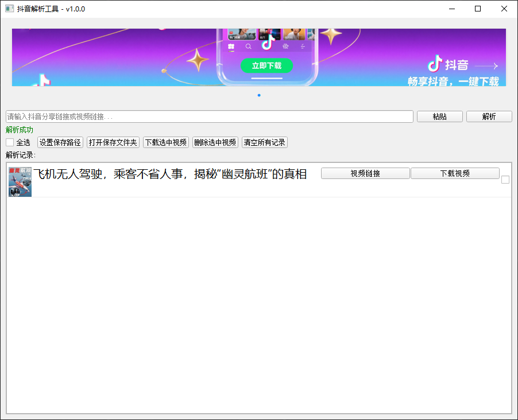This screenshot has width=518, height=420.
Task: Delete selected videos with 删除选中视频
Action: click(x=215, y=142)
